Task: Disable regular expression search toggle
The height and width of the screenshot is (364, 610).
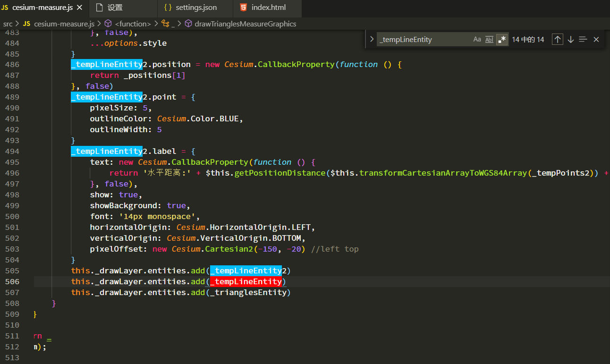Action: point(502,40)
